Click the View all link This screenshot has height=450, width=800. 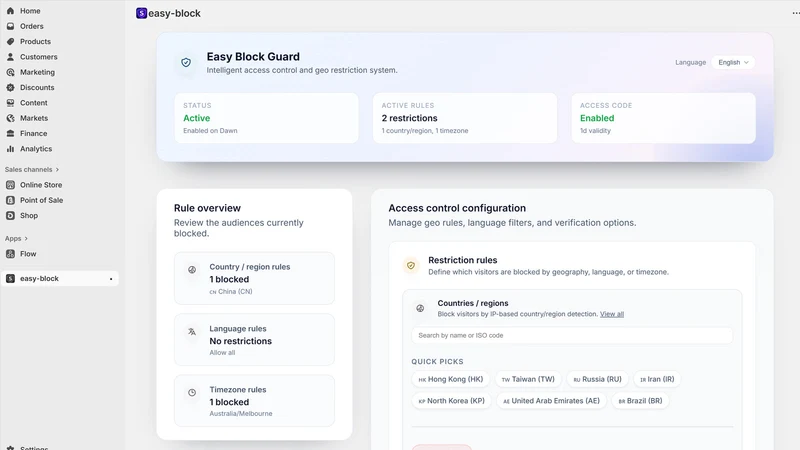612,314
